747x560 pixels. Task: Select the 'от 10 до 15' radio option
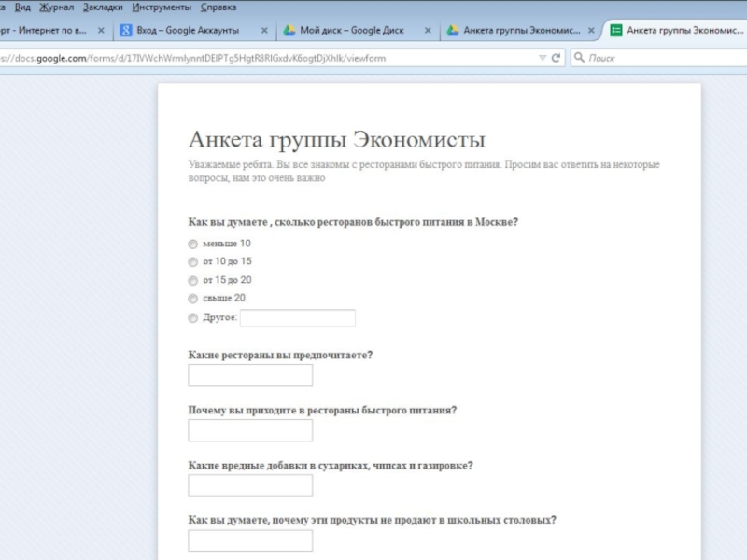point(193,262)
